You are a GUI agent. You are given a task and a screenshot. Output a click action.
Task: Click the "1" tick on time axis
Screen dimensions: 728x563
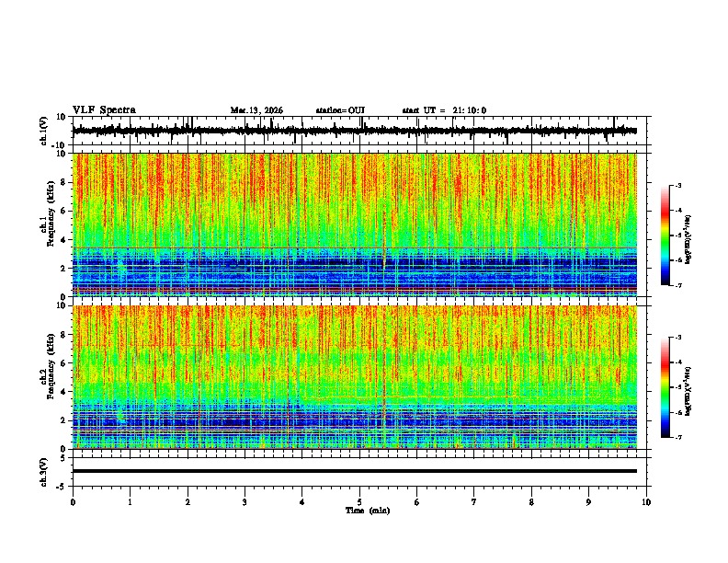click(130, 502)
